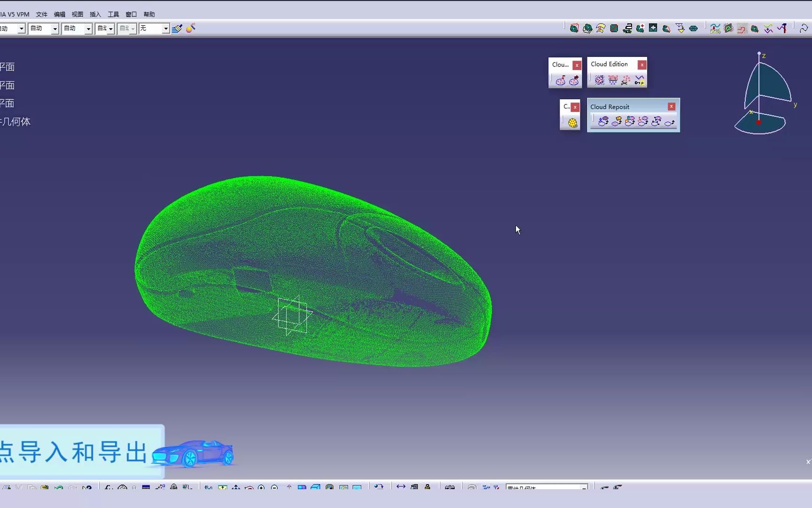The width and height of the screenshot is (812, 508).
Task: Open the 编辑 menu
Action: coord(60,15)
